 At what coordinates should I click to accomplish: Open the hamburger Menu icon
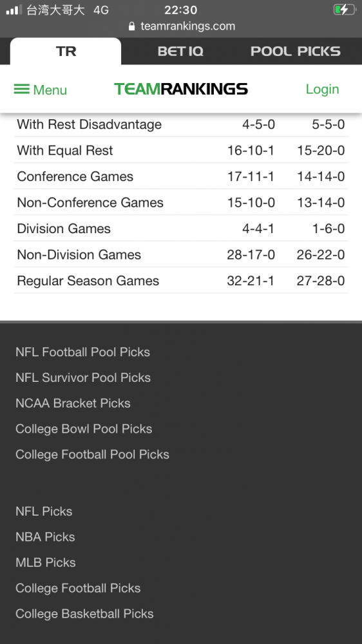pos(22,89)
